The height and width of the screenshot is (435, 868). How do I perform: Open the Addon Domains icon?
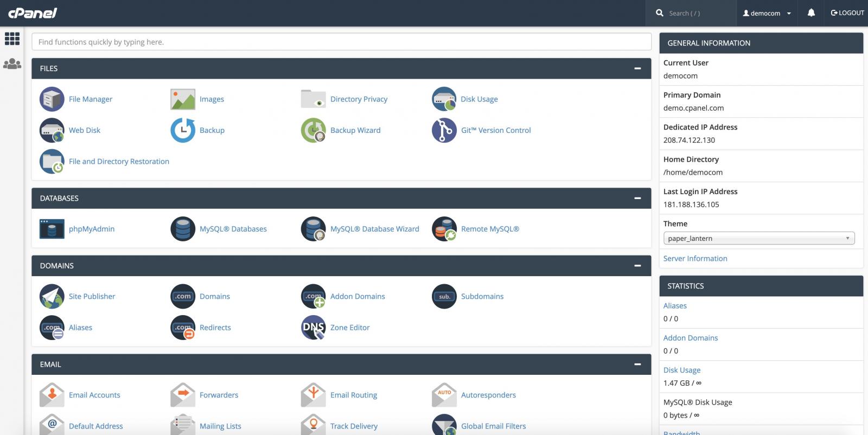314,296
